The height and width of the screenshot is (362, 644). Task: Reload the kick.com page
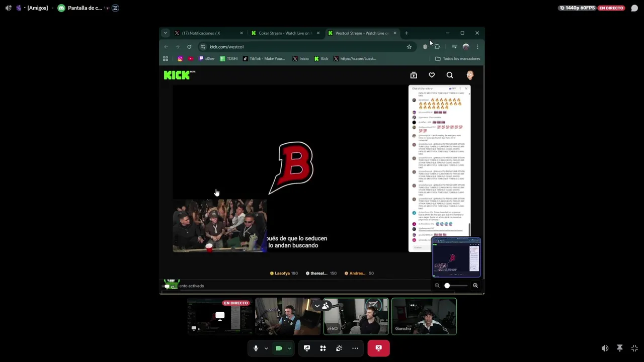[189, 47]
